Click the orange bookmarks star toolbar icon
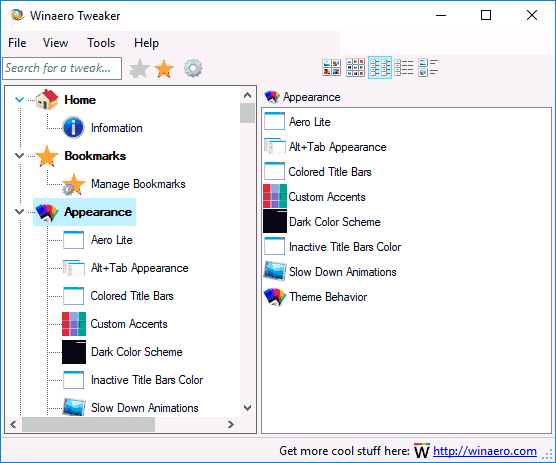The width and height of the screenshot is (556, 463). coord(164,68)
